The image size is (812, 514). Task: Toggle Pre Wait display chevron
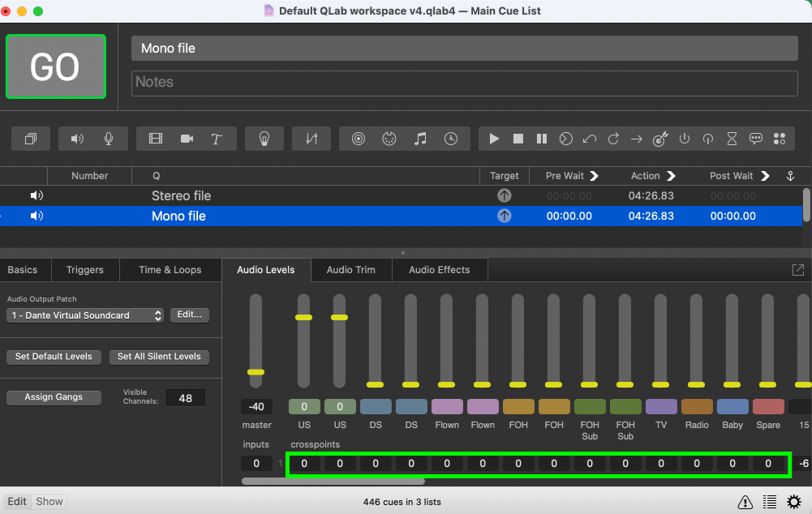pyautogui.click(x=594, y=176)
